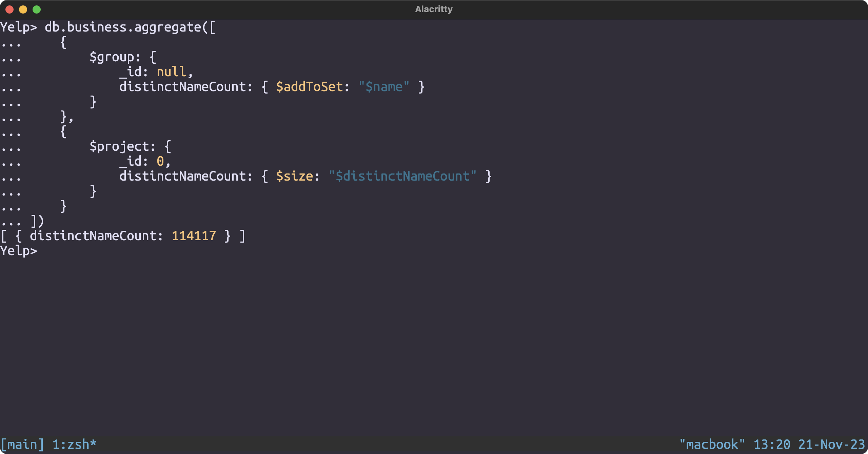Click the green fullscreen window button

point(37,9)
